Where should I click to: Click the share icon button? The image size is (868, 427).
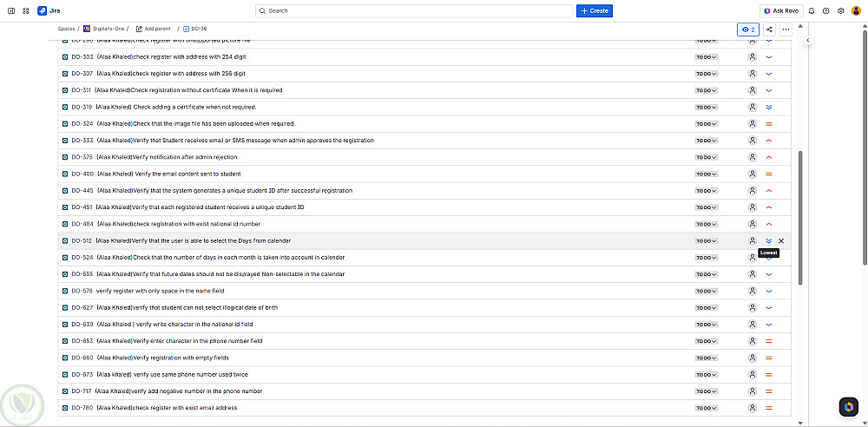click(x=770, y=30)
